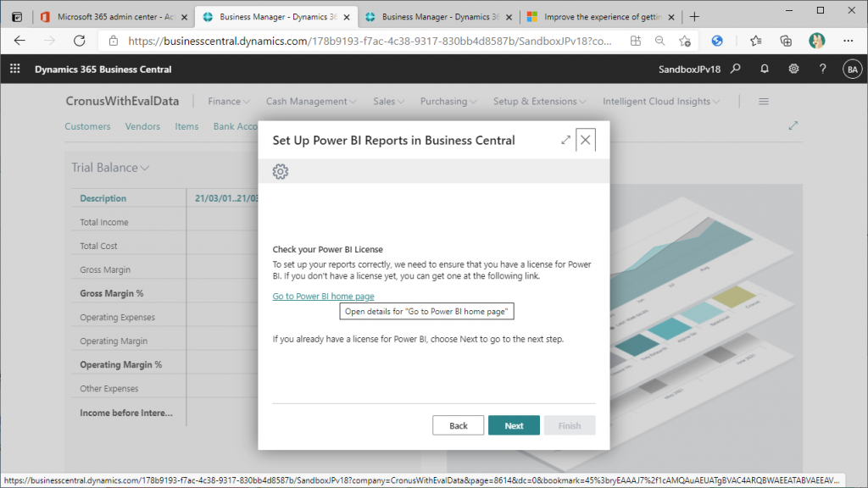868x488 pixels.
Task: Click Next to continue setup
Action: [514, 425]
